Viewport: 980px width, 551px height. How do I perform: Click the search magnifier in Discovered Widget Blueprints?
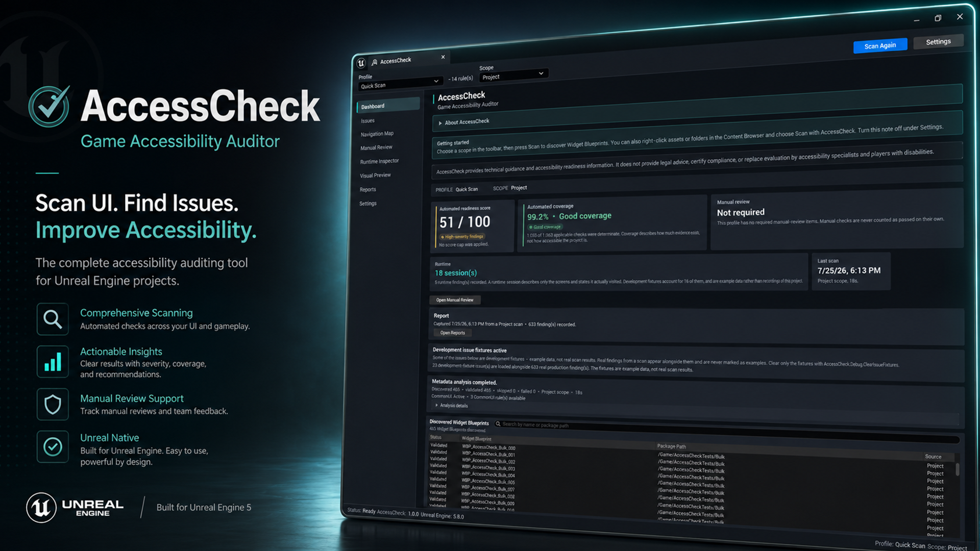[x=498, y=423]
